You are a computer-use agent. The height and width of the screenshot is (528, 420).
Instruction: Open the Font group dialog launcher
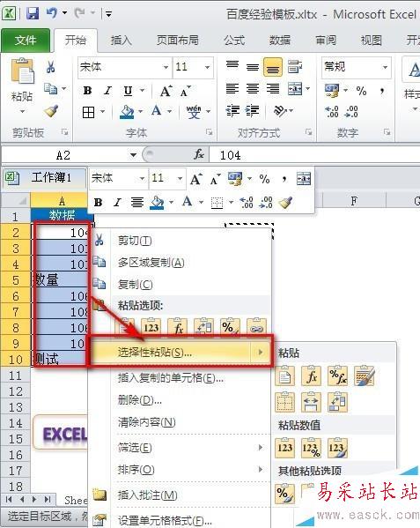[x=210, y=132]
